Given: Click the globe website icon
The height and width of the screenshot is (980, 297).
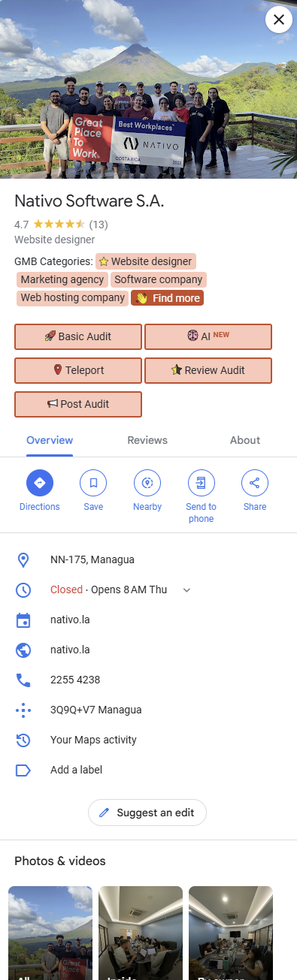Looking at the screenshot, I should point(23,650).
